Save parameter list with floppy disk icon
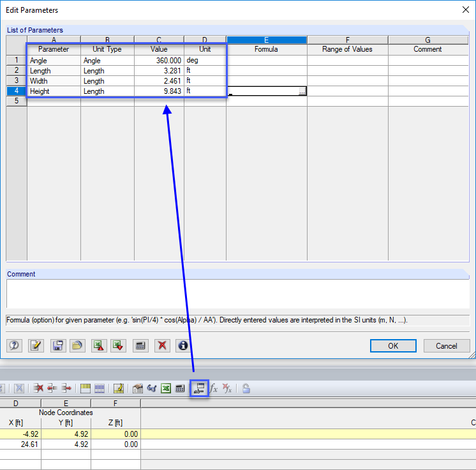This screenshot has height=470, width=476. pyautogui.click(x=58, y=345)
